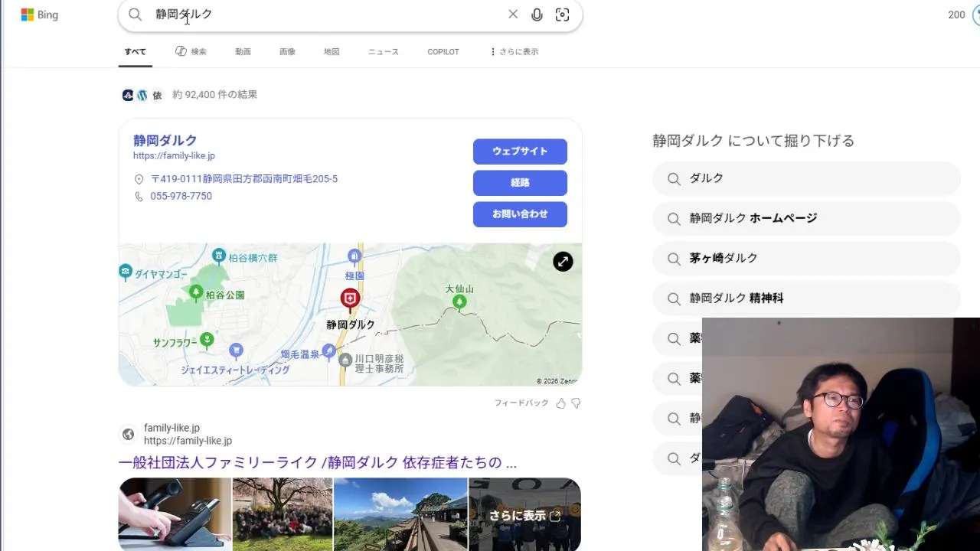Click the ジェイエスティートレーディング shopping marker
Viewport: 980px width, 551px height.
point(236,350)
